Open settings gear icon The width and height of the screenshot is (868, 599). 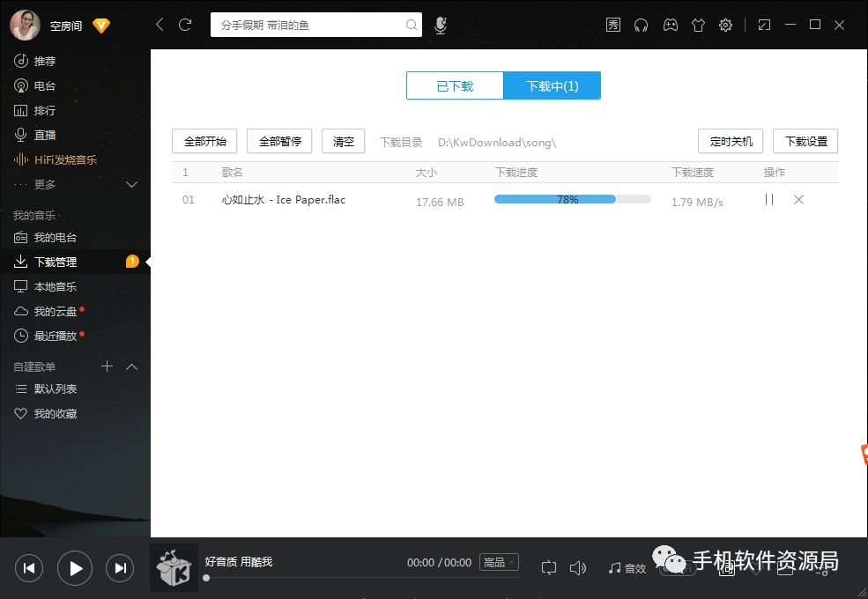pyautogui.click(x=725, y=25)
